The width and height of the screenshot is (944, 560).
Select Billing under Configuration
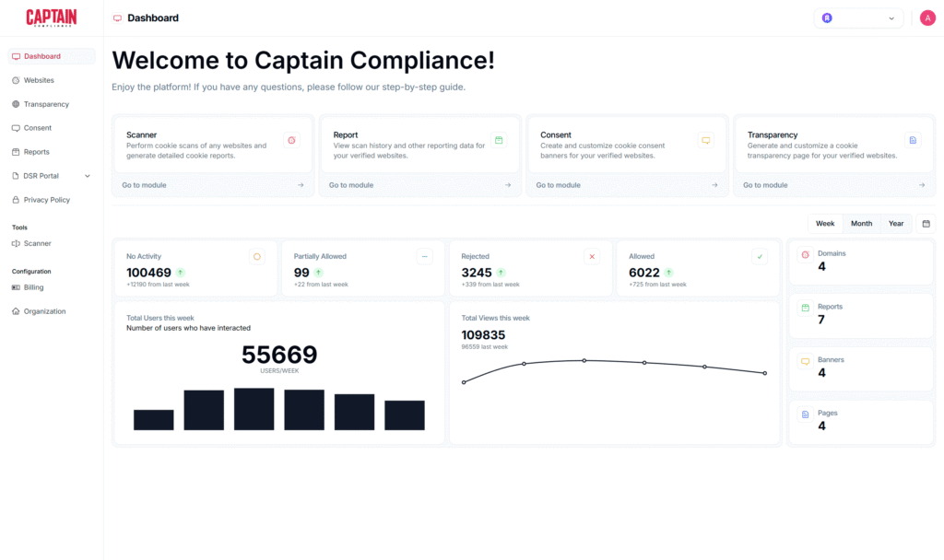(33, 287)
